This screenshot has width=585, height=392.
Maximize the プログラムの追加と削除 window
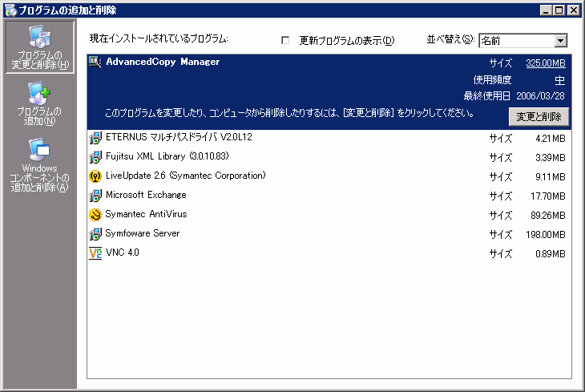(x=559, y=10)
